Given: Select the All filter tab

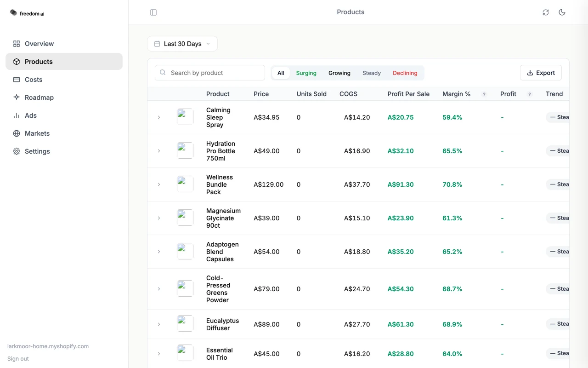Looking at the screenshot, I should pyautogui.click(x=281, y=73).
